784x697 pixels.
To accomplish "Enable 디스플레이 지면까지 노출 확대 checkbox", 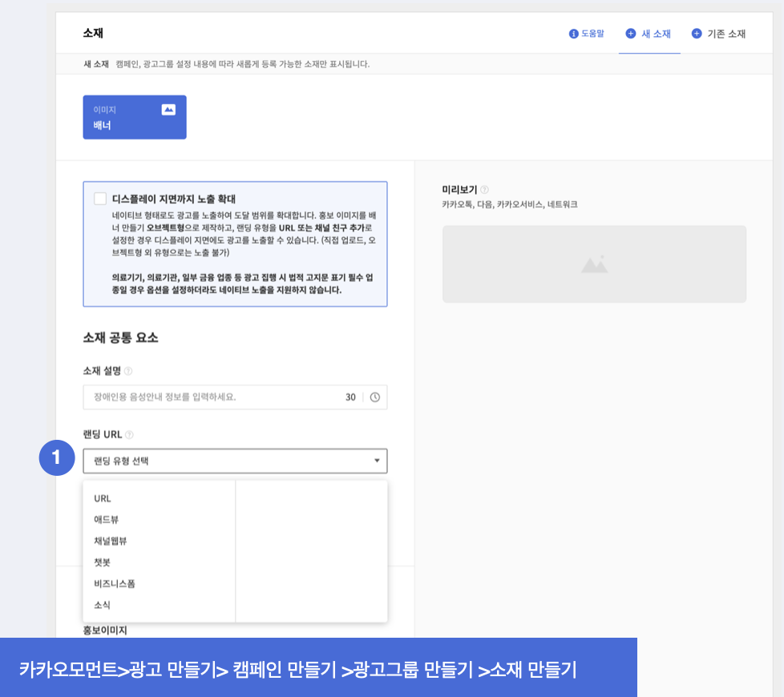I will coord(100,199).
